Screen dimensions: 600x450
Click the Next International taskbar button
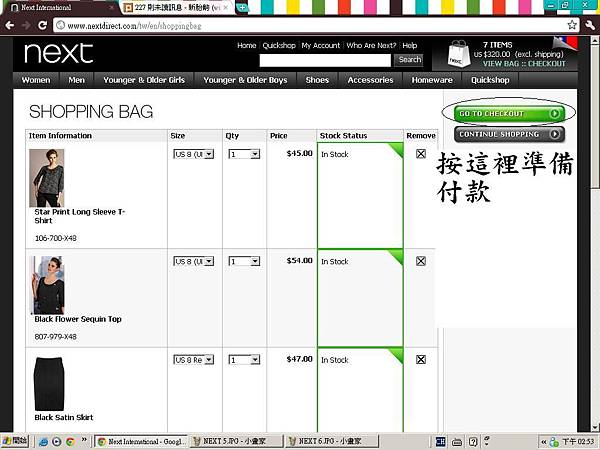pyautogui.click(x=141, y=441)
